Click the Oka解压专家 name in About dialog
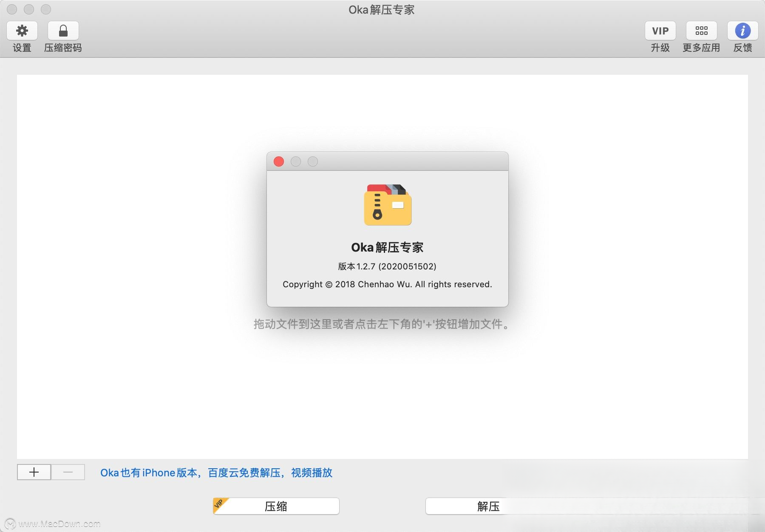The image size is (765, 532). click(387, 247)
